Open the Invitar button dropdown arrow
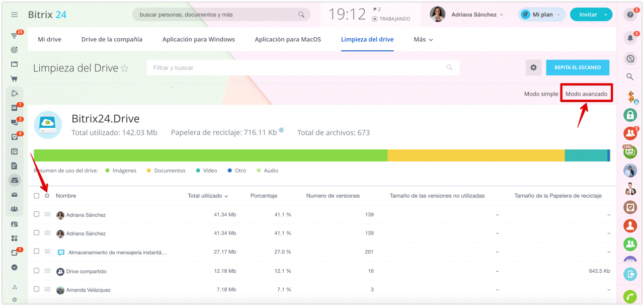 pyautogui.click(x=606, y=15)
